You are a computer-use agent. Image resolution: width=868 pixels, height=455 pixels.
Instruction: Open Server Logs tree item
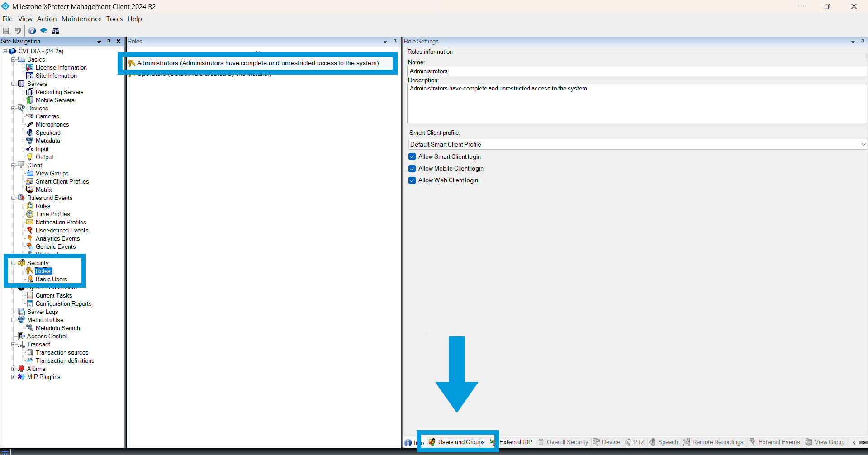pyautogui.click(x=43, y=312)
